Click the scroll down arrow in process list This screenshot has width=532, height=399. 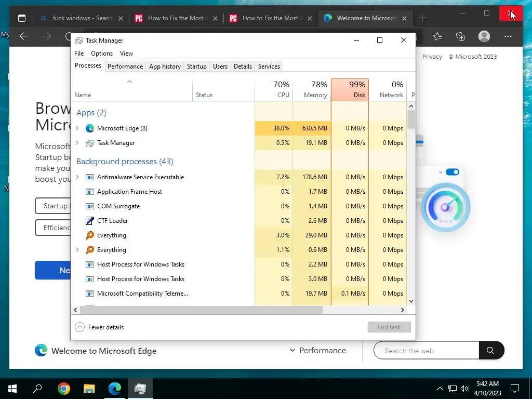[411, 301]
